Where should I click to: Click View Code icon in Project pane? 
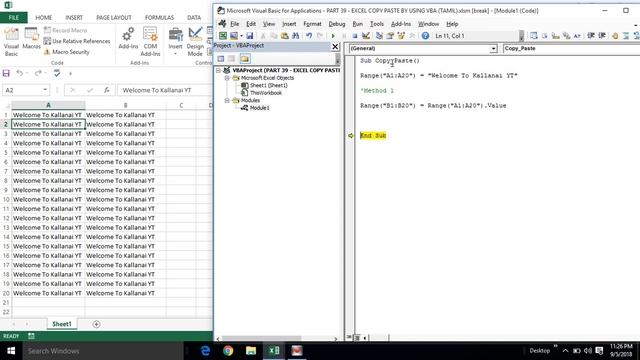coord(221,59)
